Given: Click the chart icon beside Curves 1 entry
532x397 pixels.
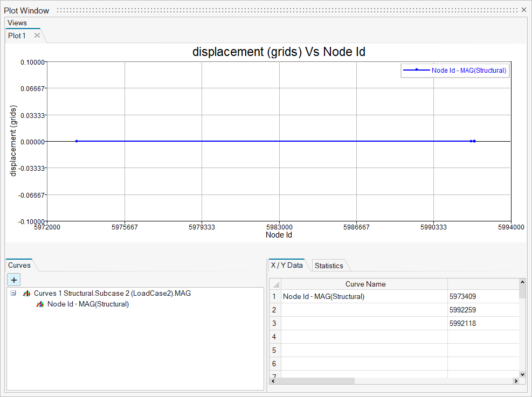Looking at the screenshot, I should [26, 294].
